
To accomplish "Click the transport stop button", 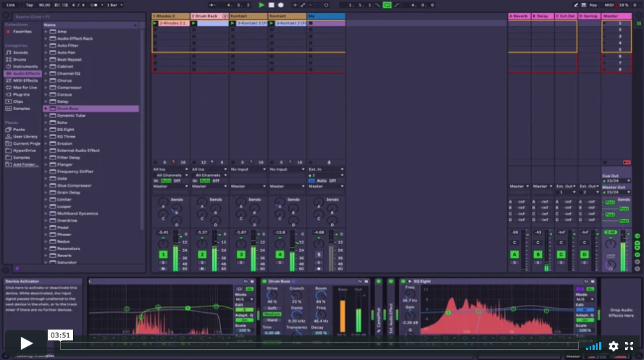I will tap(271, 5).
